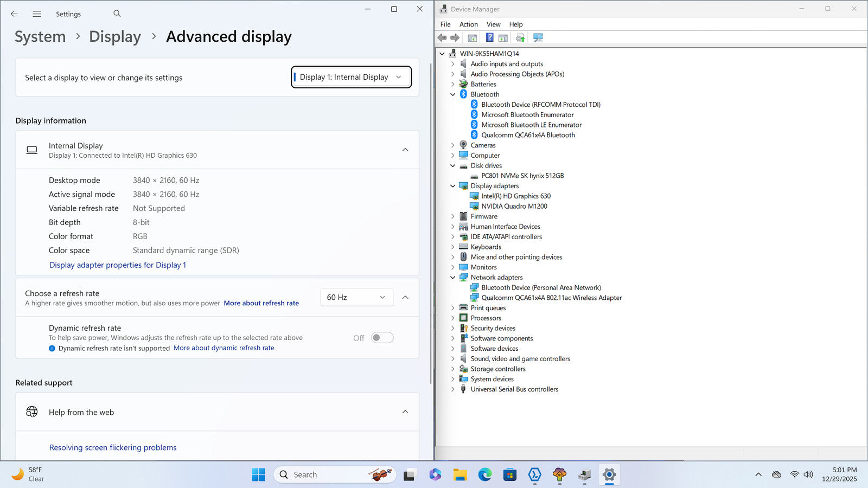868x488 pixels.
Task: Click the taskbar Search box
Action: click(x=325, y=475)
